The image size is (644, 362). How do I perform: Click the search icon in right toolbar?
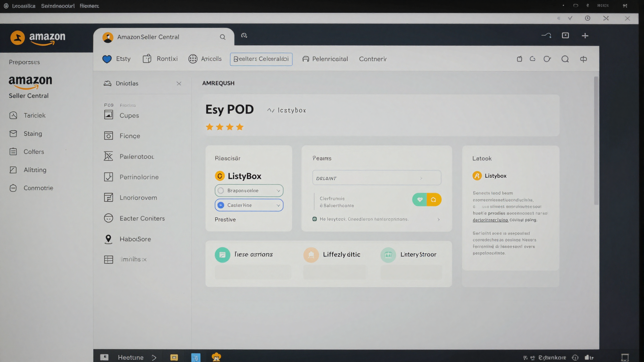565,59
